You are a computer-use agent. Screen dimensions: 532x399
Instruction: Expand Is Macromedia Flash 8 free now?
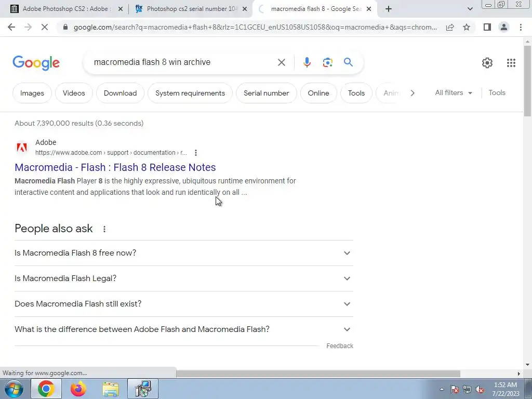point(183,253)
